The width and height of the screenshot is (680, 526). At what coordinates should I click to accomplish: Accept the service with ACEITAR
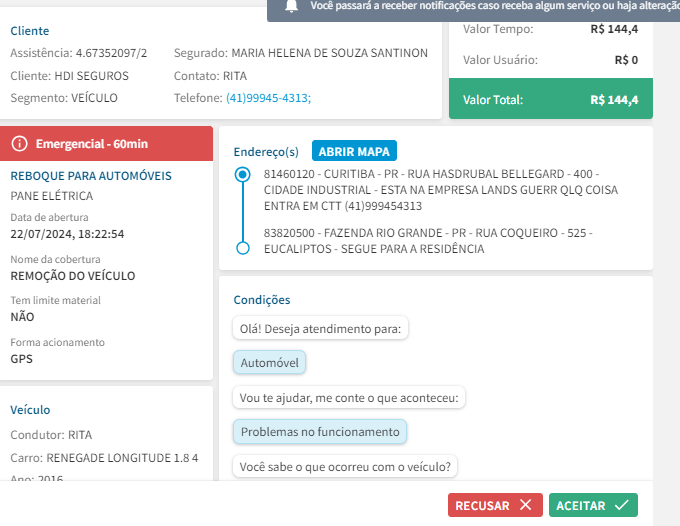(x=593, y=505)
